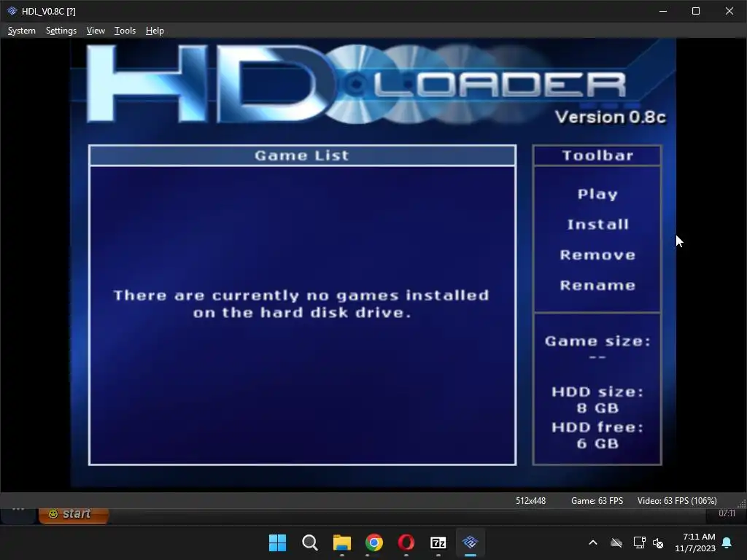Click the Video: 63 FPS (106%) status entry
This screenshot has width=747, height=560.
(677, 501)
